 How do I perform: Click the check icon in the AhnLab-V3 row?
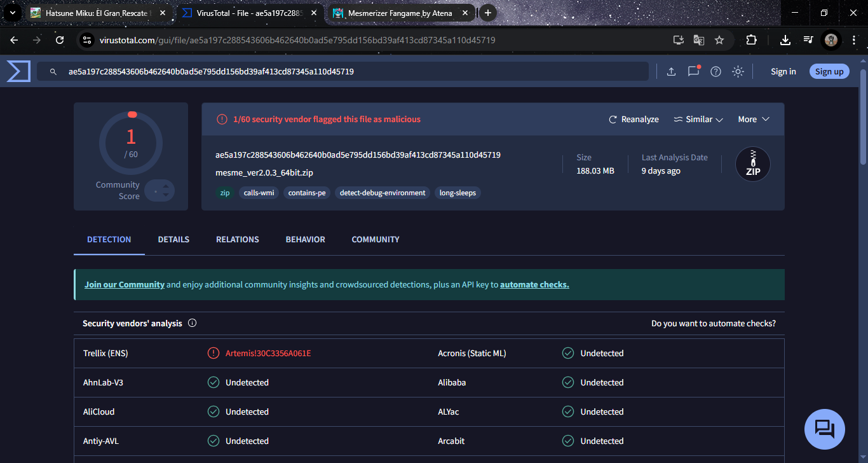pyautogui.click(x=214, y=382)
